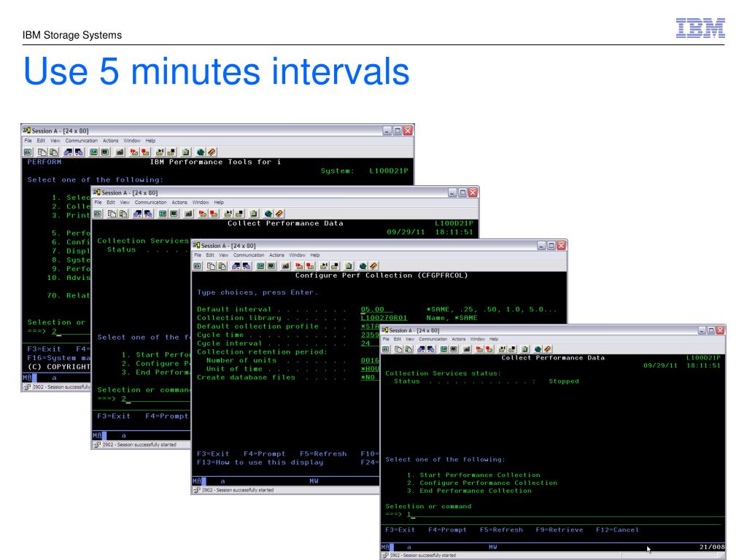Viewport: 747px width, 560px height.
Task: Click globe Support icon in Configure Perf Collection window
Action: (x=363, y=266)
